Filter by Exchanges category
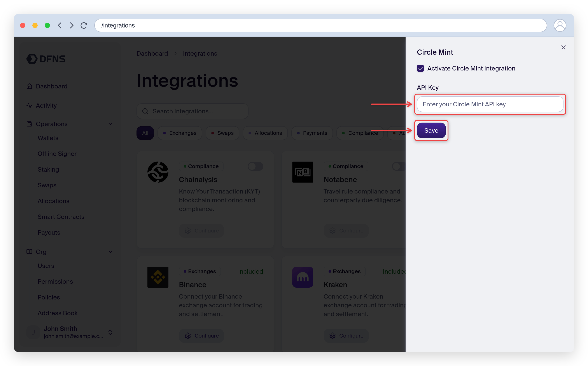588x366 pixels. (x=180, y=133)
